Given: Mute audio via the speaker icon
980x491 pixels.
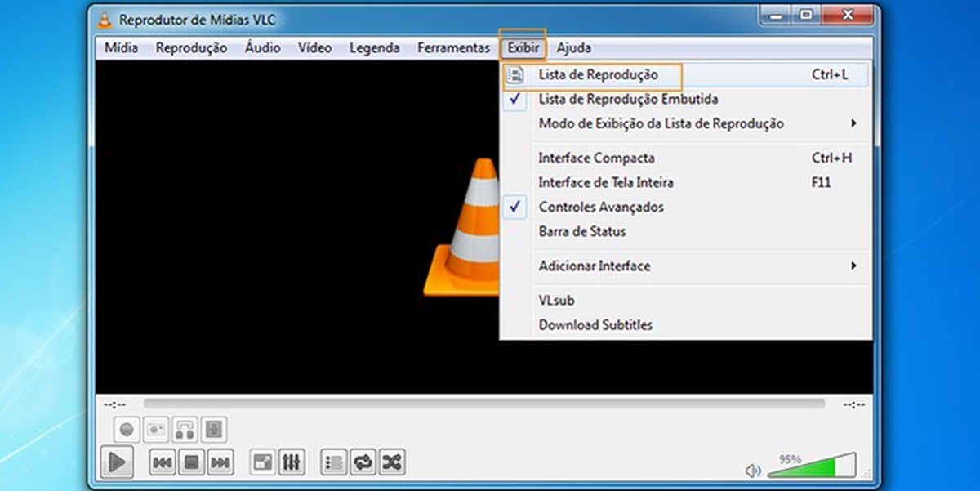Looking at the screenshot, I should pos(753,471).
